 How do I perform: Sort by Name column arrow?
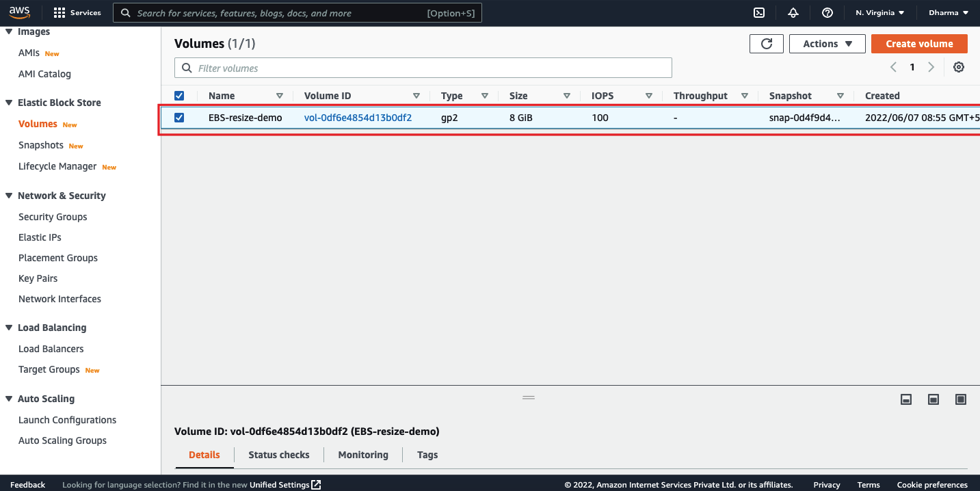click(279, 96)
